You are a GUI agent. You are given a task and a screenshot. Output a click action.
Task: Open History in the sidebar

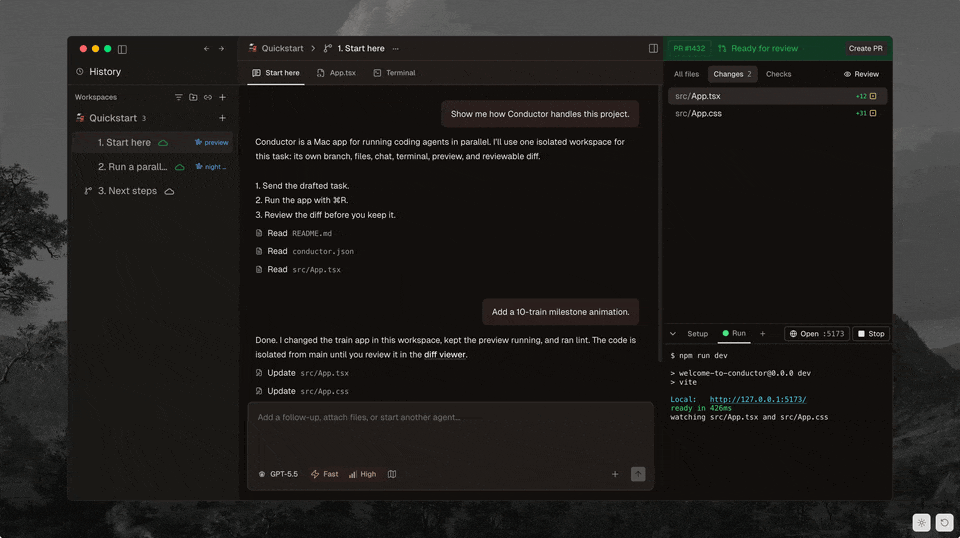coord(99,72)
